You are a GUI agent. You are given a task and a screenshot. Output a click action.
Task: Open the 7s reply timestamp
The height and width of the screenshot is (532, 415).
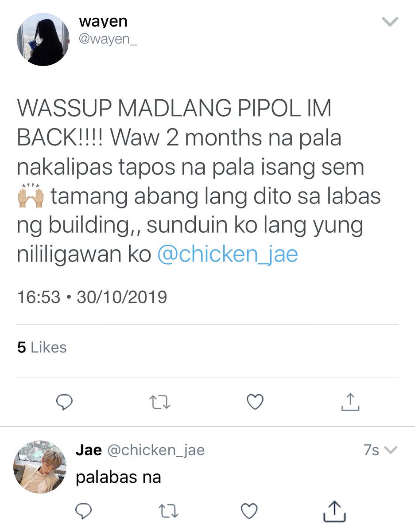coord(372,450)
